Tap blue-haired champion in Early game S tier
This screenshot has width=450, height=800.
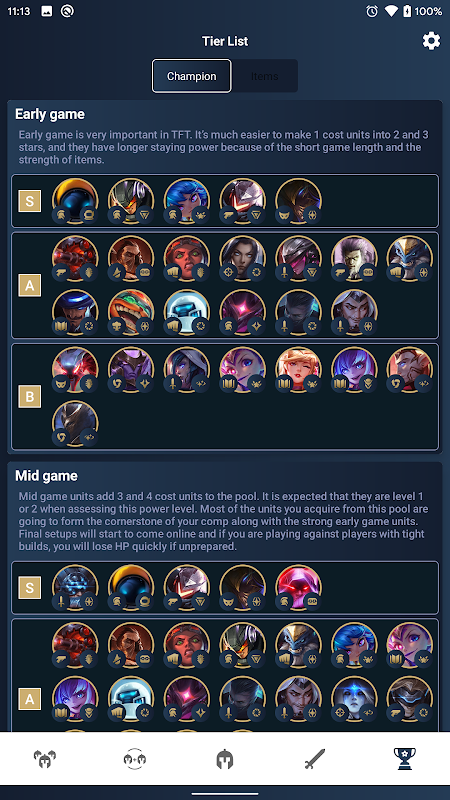pos(187,201)
